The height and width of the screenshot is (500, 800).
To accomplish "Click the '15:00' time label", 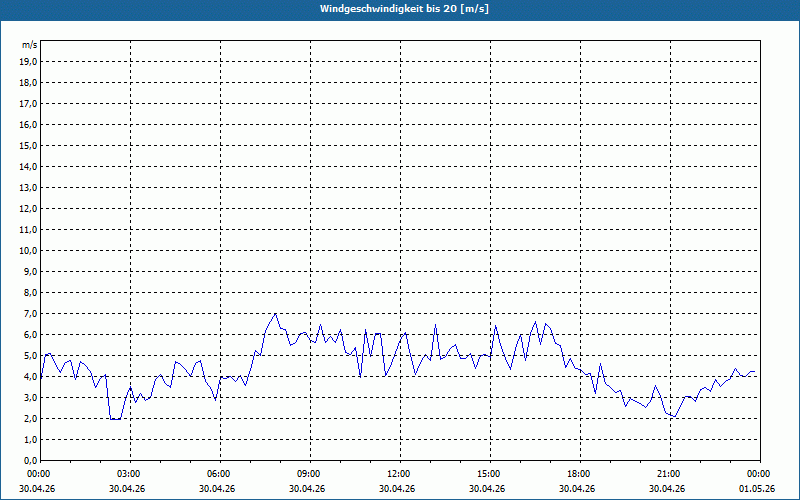I will [490, 474].
